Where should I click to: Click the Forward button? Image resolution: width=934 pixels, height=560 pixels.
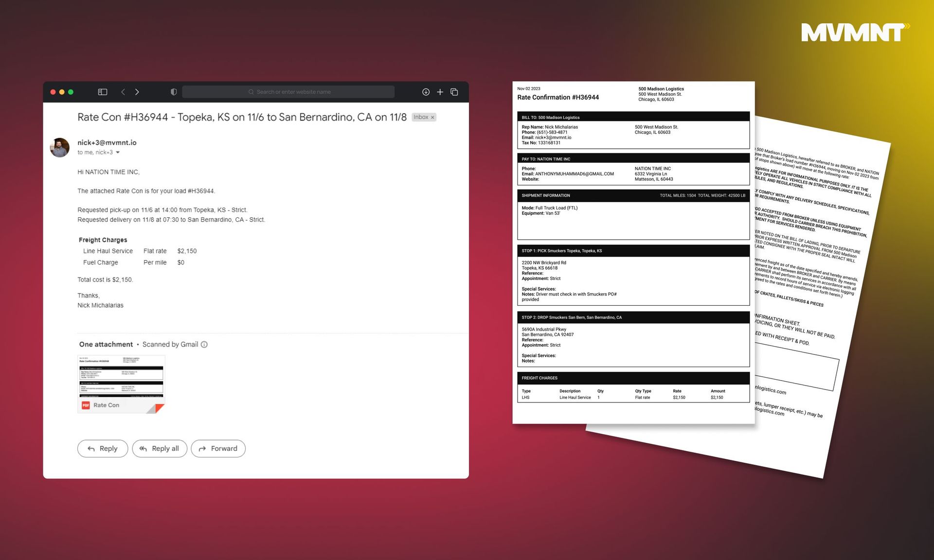tap(218, 449)
